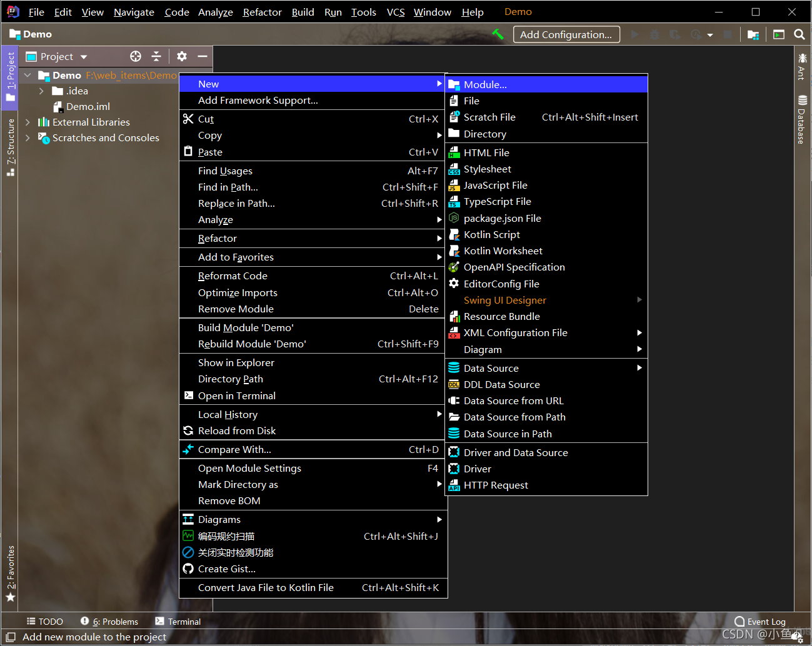The width and height of the screenshot is (812, 646).
Task: Expand XML Configuration File submenu
Action: point(546,332)
